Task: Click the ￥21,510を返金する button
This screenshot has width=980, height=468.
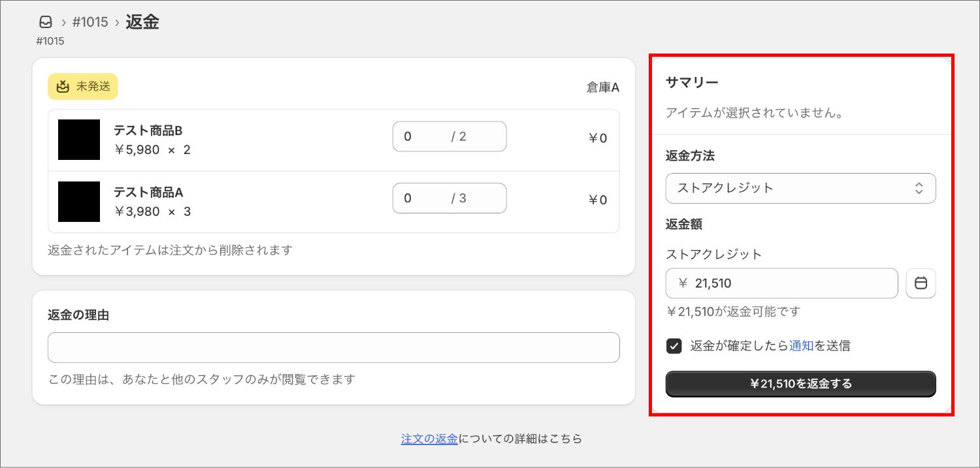Action: [800, 384]
